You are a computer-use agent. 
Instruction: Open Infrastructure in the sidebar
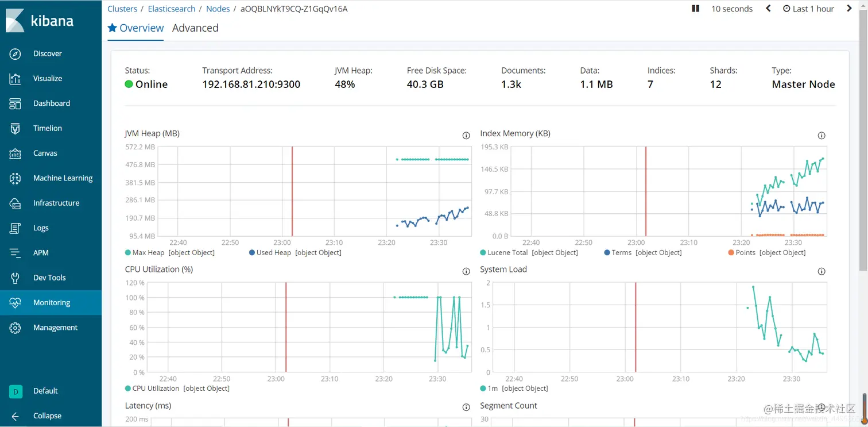56,203
